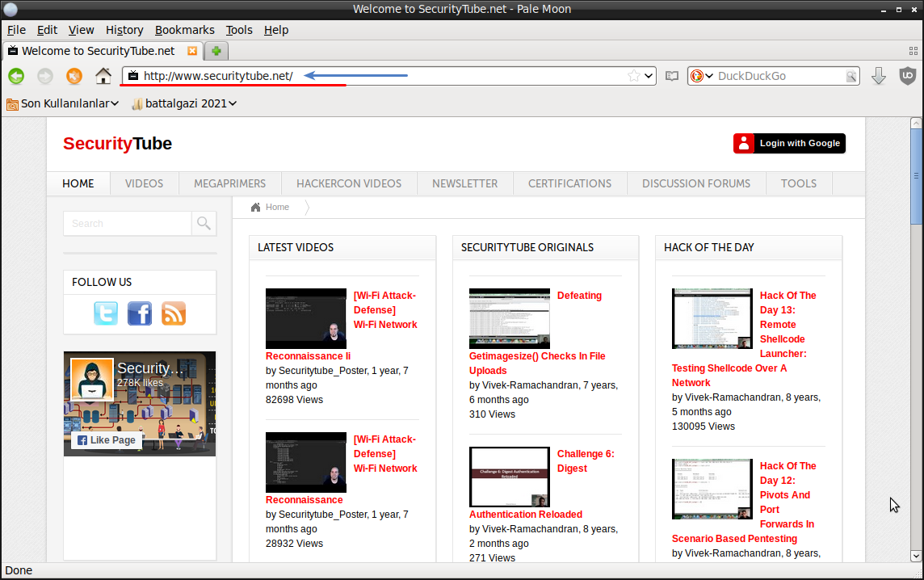Viewport: 924px width, 580px height.
Task: Open SecurityTube Facebook icon
Action: (x=140, y=313)
